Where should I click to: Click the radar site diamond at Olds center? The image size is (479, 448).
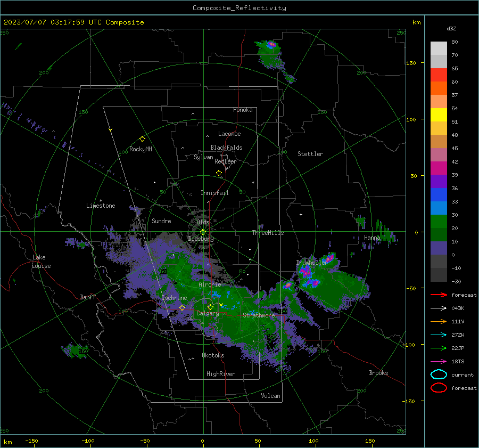(x=203, y=232)
